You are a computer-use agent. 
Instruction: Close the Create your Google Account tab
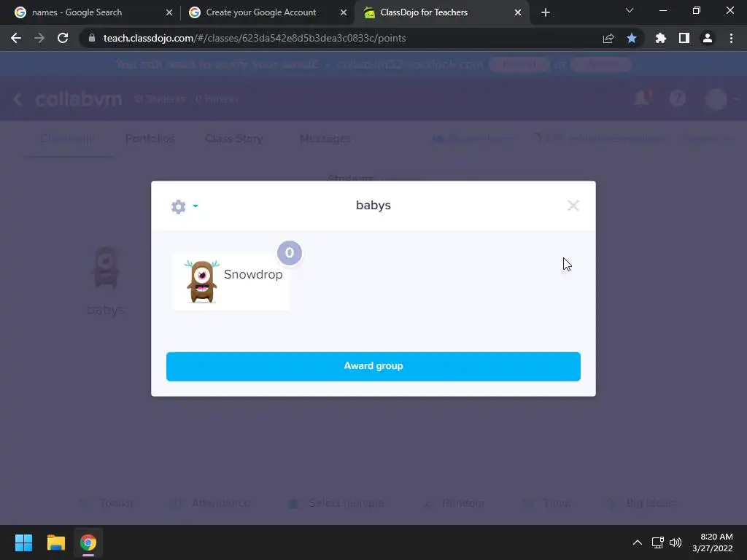344,12
